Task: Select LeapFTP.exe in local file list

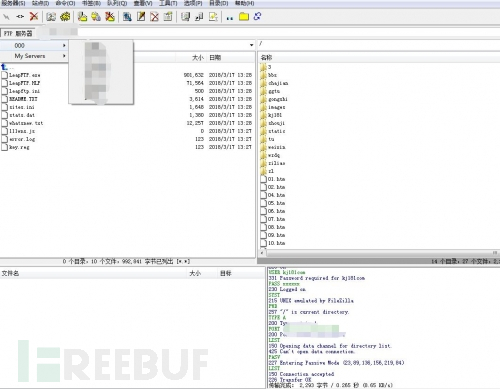Action: click(25, 75)
